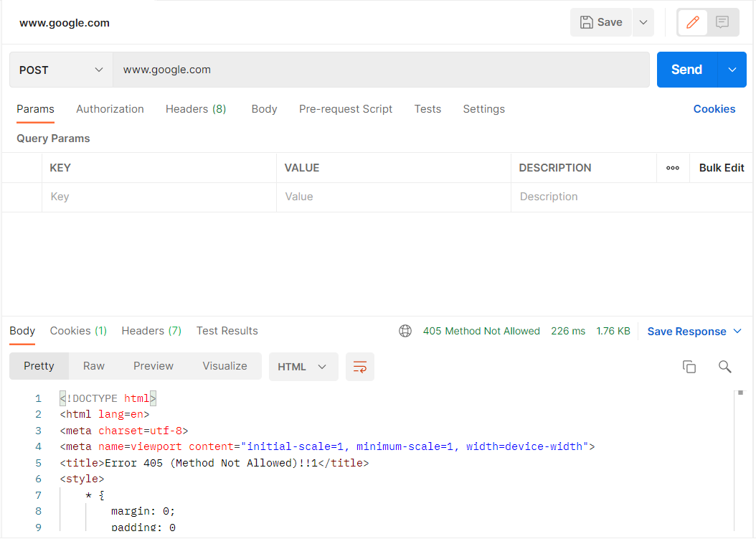
Task: Select the Preview view
Action: [x=153, y=366]
